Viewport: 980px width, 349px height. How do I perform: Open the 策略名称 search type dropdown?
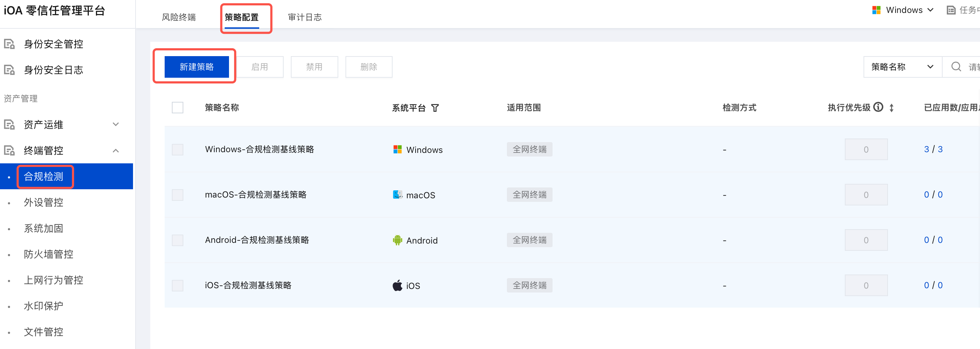click(902, 67)
